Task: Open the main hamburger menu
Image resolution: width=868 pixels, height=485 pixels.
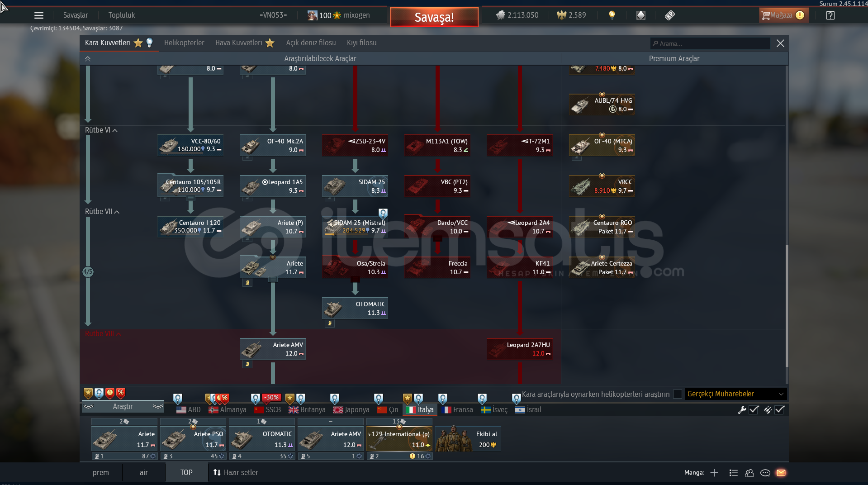Action: coord(39,15)
